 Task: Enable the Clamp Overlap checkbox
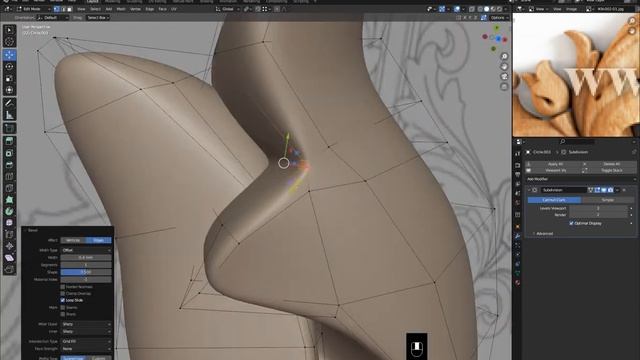[x=62, y=293]
